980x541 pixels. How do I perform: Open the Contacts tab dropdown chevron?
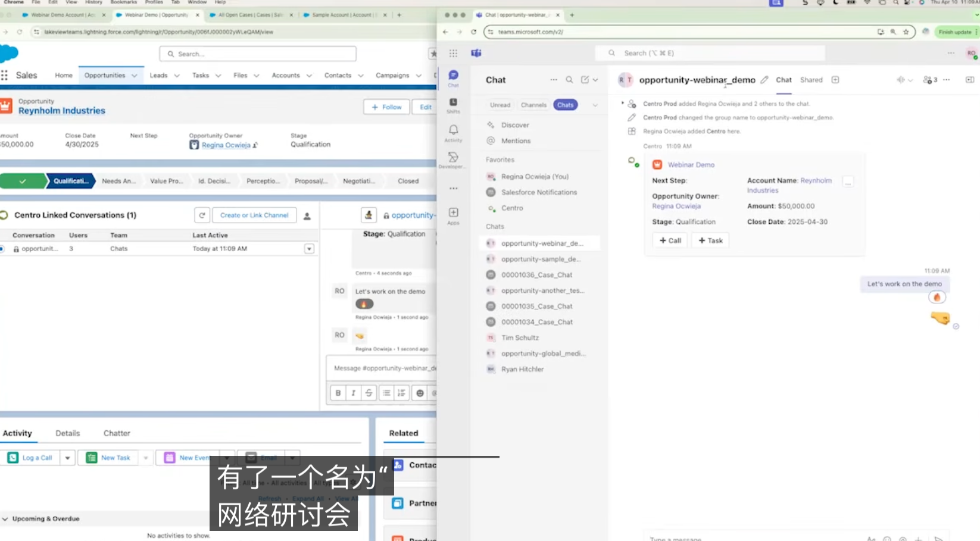360,76
